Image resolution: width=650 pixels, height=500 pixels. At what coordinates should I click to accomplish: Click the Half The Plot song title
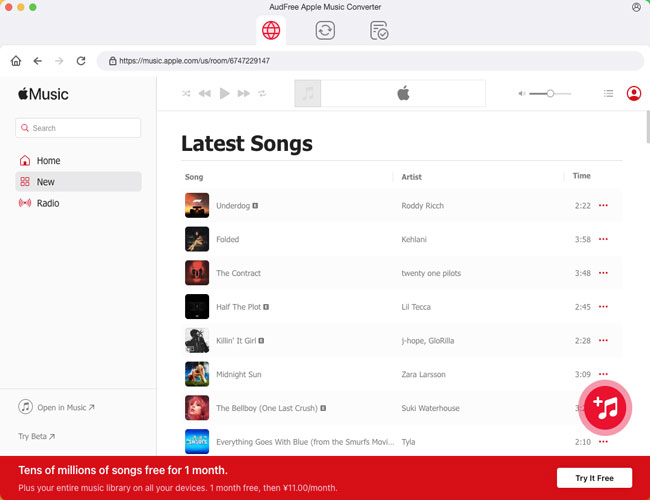click(x=238, y=307)
